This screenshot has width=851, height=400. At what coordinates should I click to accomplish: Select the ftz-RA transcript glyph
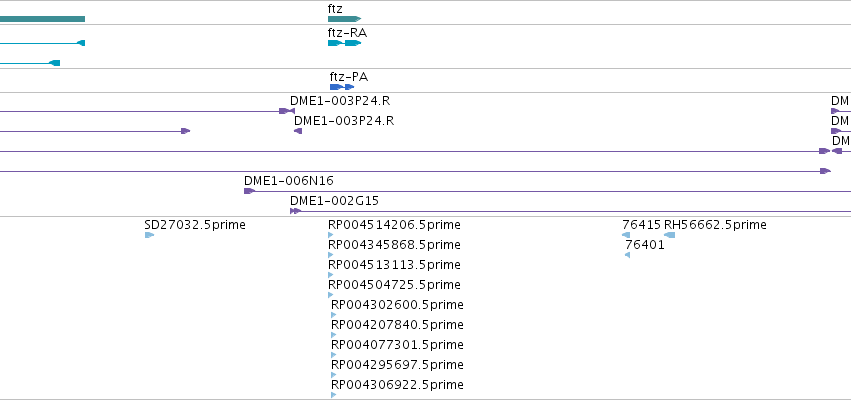343,43
